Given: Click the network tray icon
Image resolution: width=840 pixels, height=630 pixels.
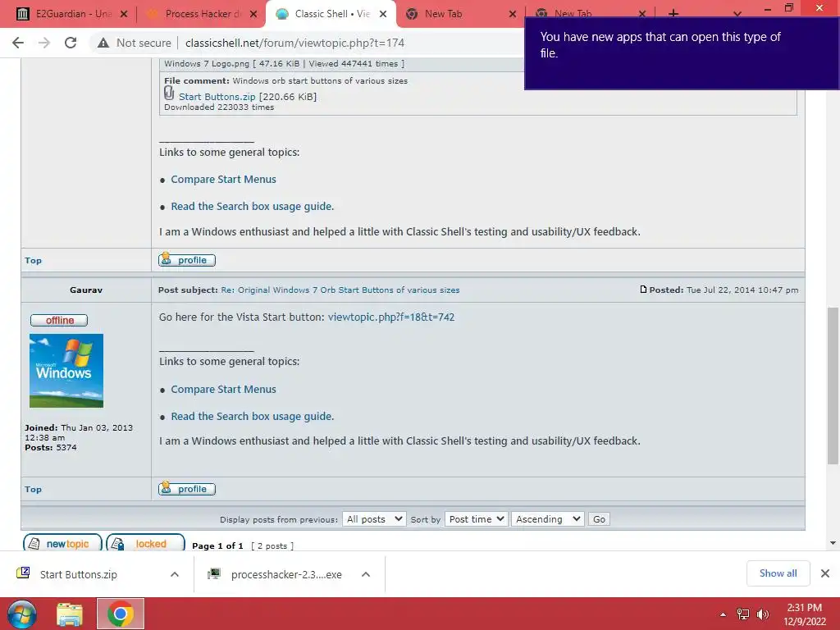Looking at the screenshot, I should (x=743, y=614).
